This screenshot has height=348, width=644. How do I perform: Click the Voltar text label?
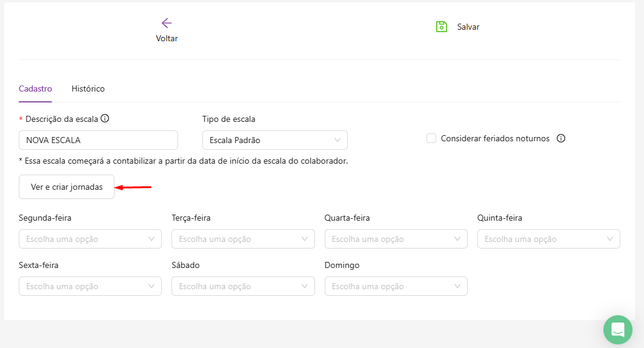pos(167,38)
